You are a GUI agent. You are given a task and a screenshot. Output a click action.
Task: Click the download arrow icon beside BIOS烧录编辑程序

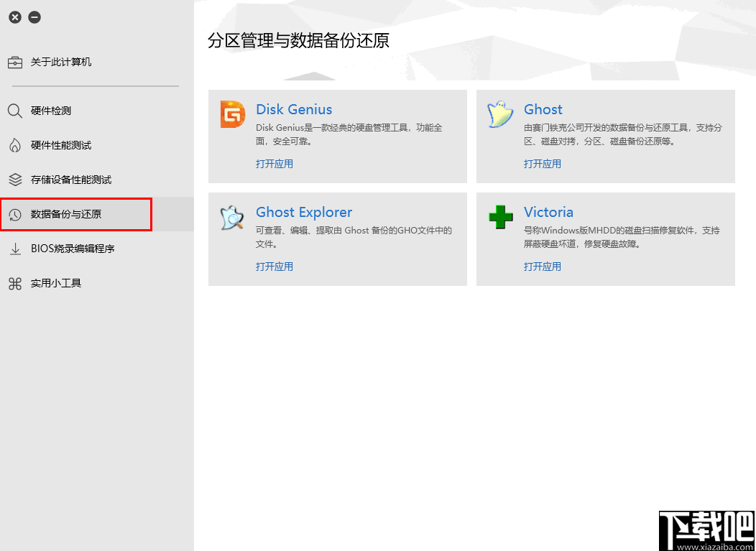(x=14, y=249)
